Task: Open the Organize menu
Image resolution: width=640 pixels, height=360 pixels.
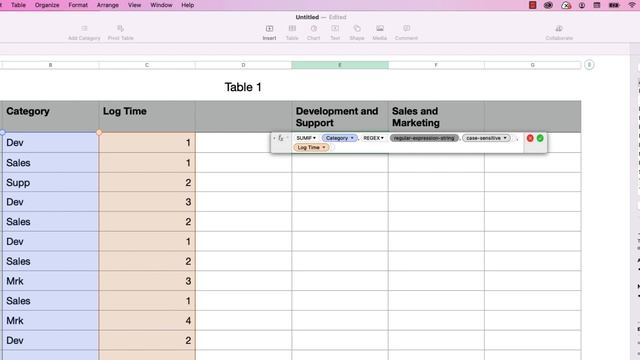Action: (x=47, y=5)
